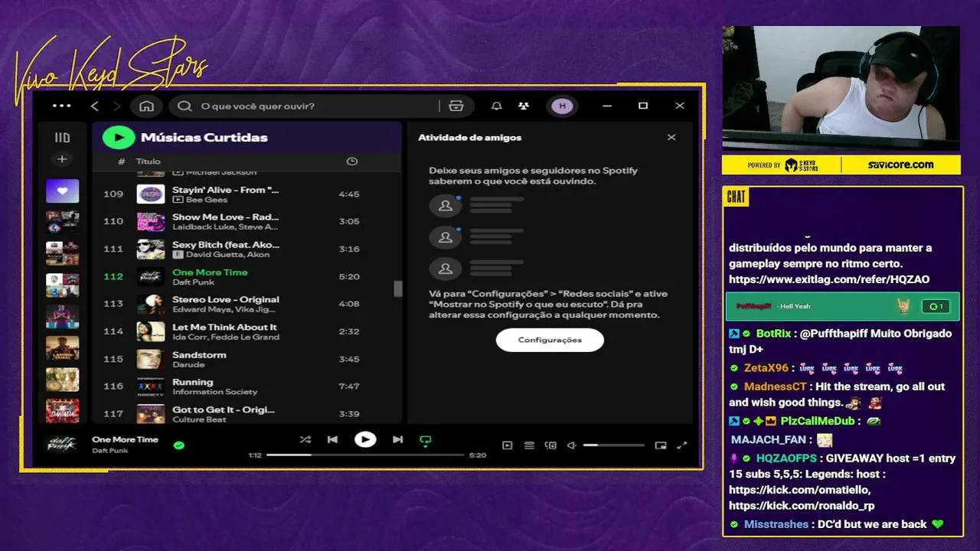Open MadnessCT username in chat
The height and width of the screenshot is (551, 980).
point(775,386)
